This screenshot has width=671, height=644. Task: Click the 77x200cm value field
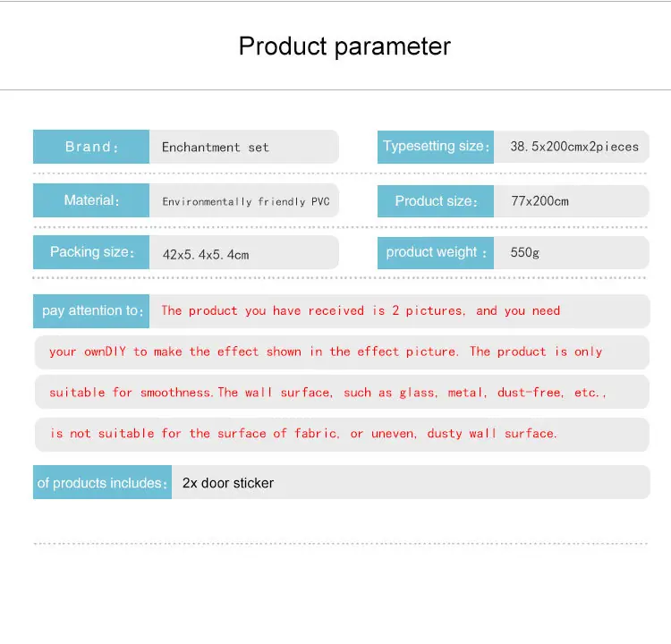point(572,201)
